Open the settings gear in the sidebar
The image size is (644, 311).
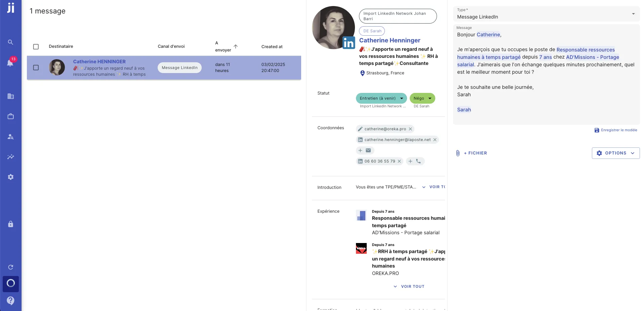11,177
